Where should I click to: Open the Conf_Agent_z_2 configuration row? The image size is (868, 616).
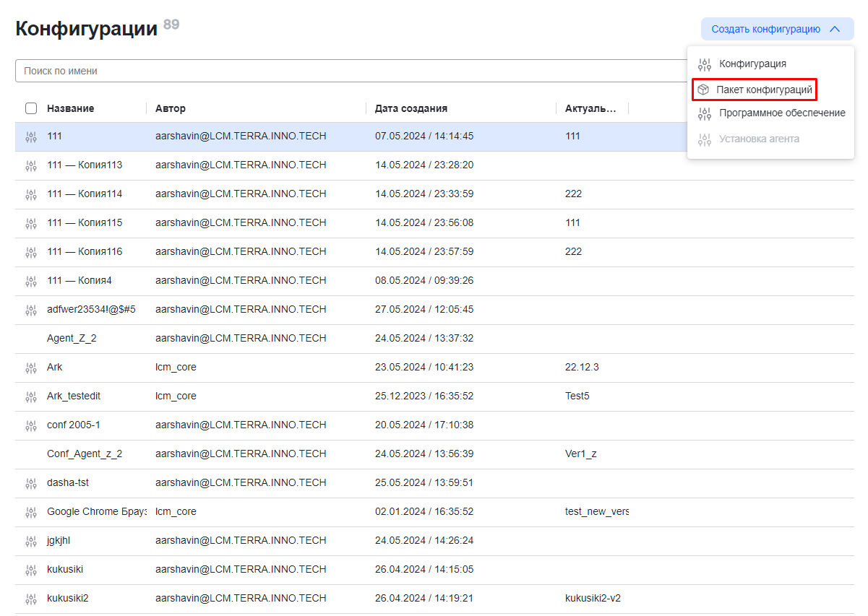pos(85,454)
